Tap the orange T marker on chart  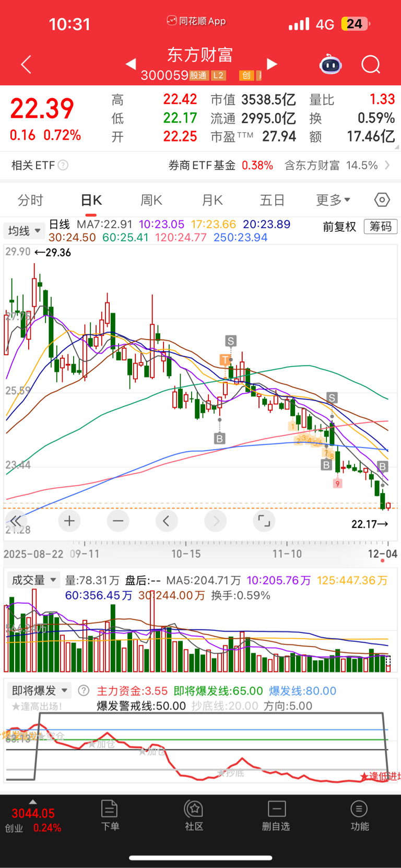(x=225, y=359)
